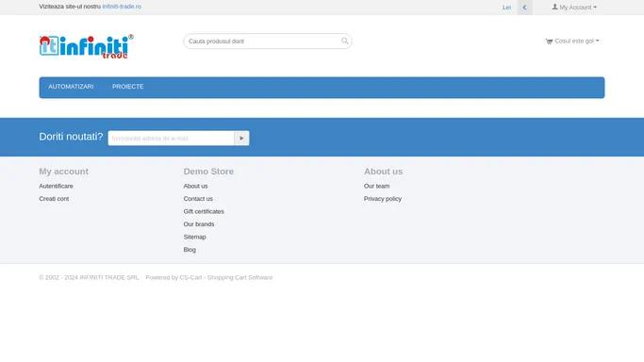Click the shopping cart icon

pyautogui.click(x=549, y=41)
